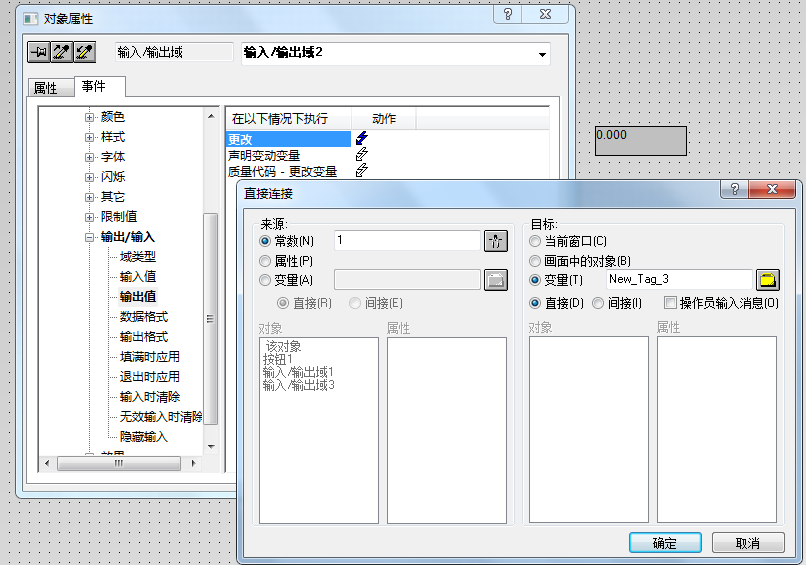
Task: Click the copy properties eyedropper icon
Action: coord(62,52)
